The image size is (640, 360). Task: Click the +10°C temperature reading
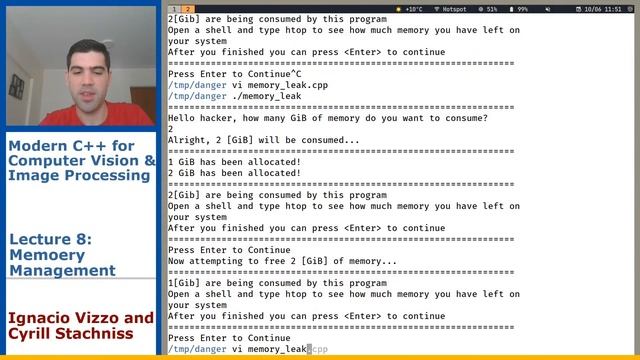point(413,9)
